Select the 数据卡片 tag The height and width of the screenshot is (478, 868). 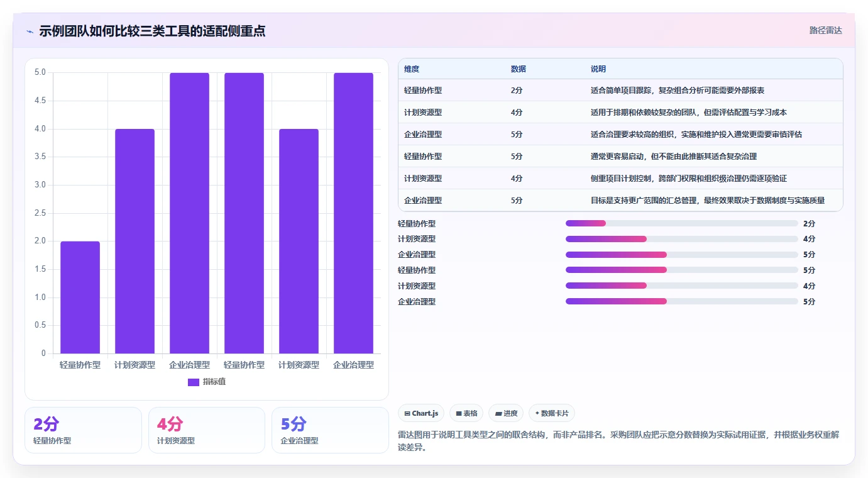click(x=552, y=413)
